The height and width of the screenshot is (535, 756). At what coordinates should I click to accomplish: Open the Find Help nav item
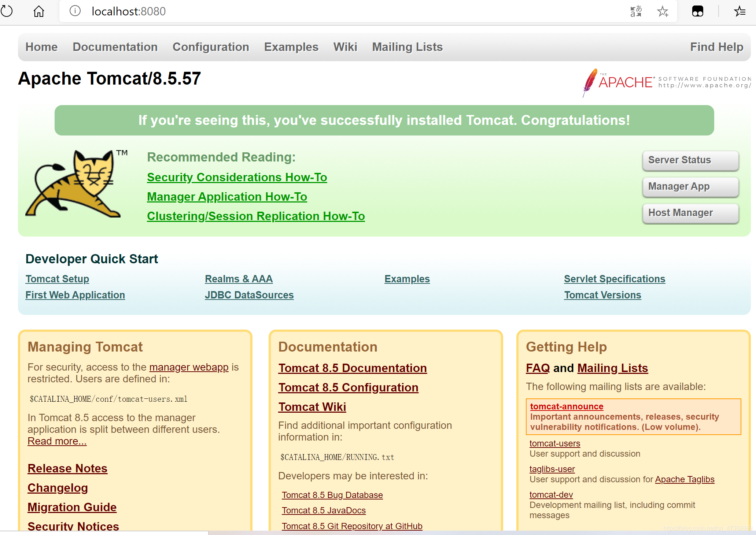point(717,47)
